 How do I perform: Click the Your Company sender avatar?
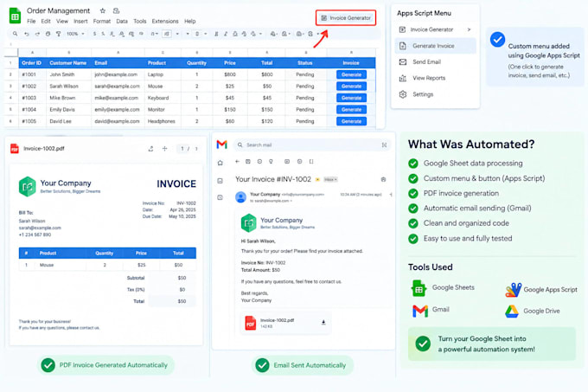(x=240, y=197)
